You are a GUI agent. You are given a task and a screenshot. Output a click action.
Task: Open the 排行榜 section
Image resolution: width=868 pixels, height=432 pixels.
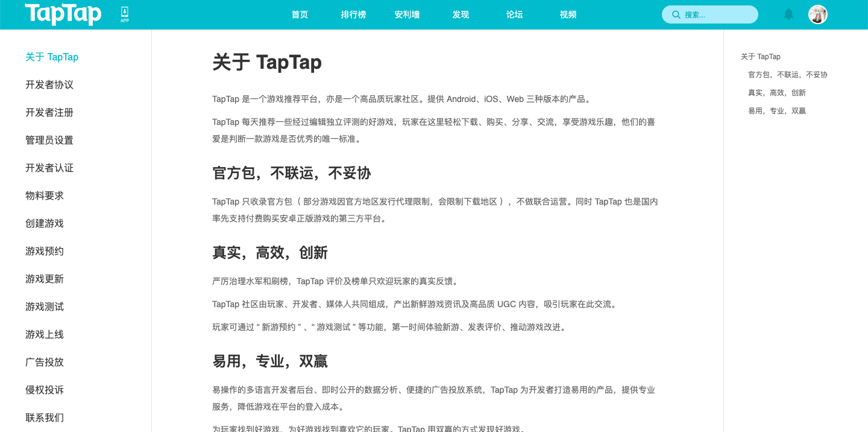pos(353,14)
